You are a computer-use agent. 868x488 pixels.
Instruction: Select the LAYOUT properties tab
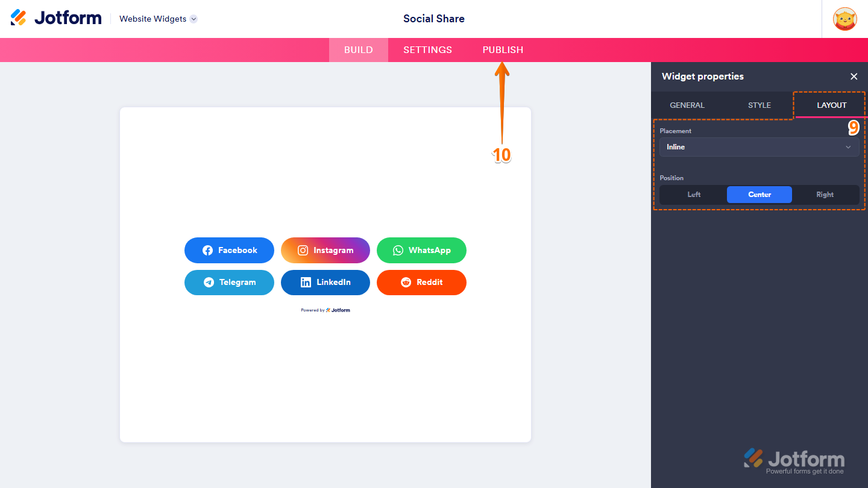point(832,105)
